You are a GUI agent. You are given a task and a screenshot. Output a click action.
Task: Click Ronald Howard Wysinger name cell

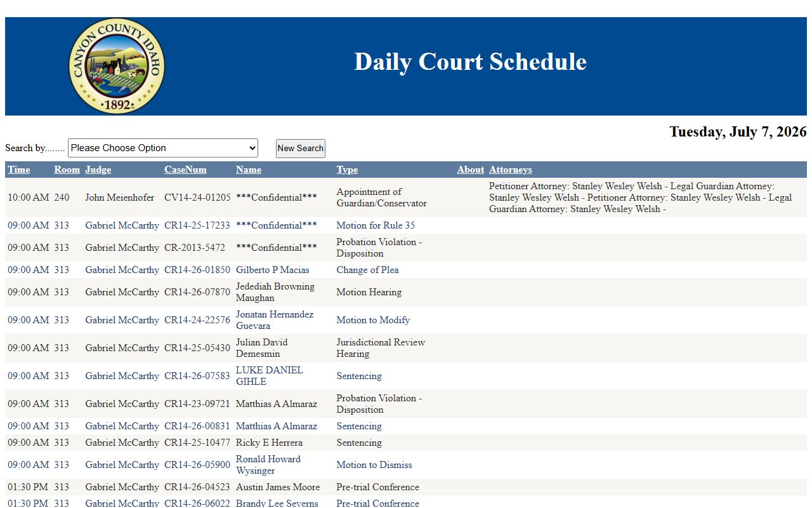[x=268, y=465]
